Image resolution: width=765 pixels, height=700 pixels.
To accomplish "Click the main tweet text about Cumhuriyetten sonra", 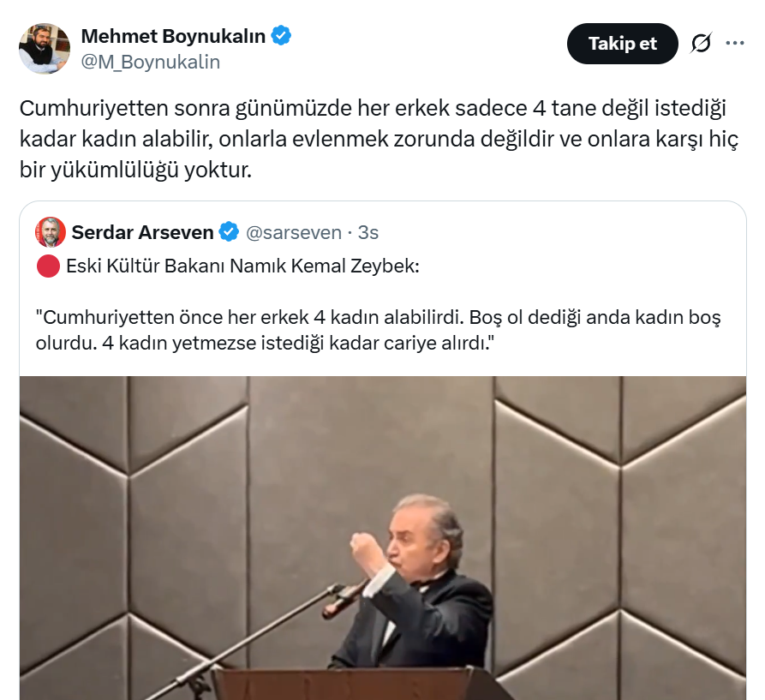I will point(380,139).
